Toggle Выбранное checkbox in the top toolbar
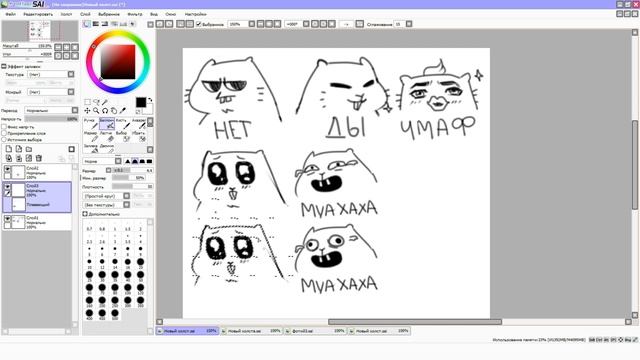 pos(199,24)
